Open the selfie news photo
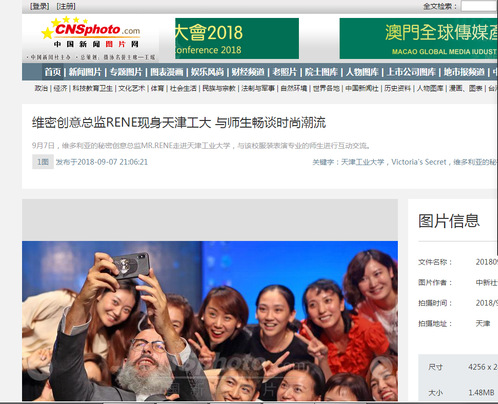 [x=210, y=321]
